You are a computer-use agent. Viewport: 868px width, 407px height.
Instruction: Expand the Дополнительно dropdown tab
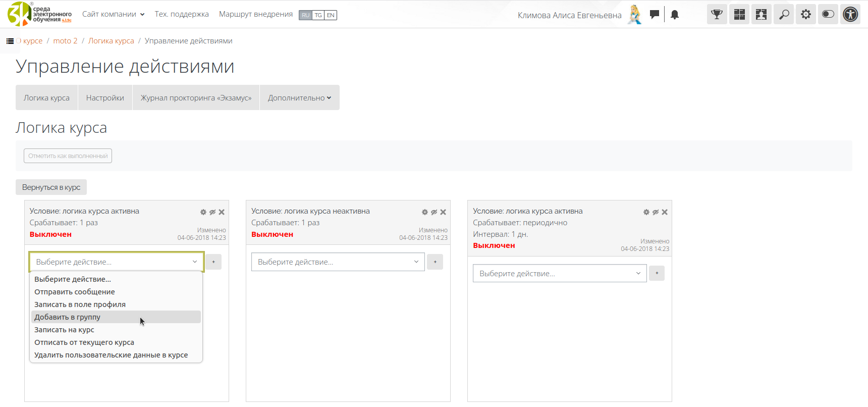(x=299, y=98)
